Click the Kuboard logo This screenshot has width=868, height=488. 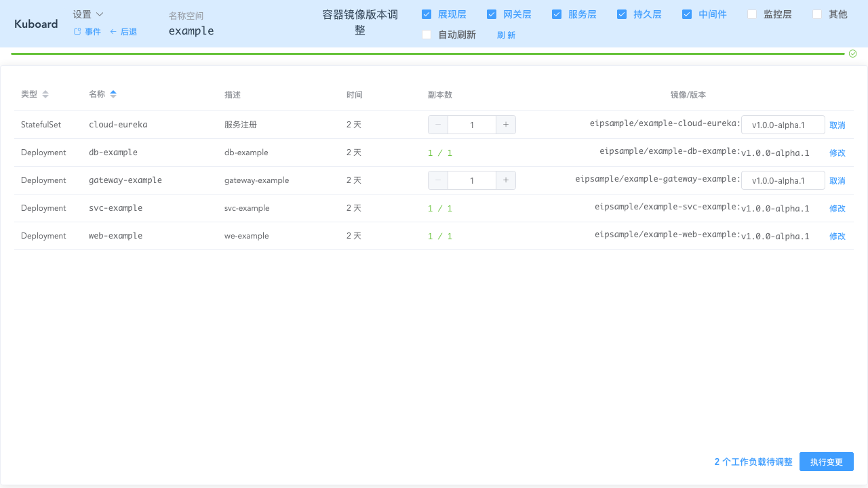(x=35, y=24)
